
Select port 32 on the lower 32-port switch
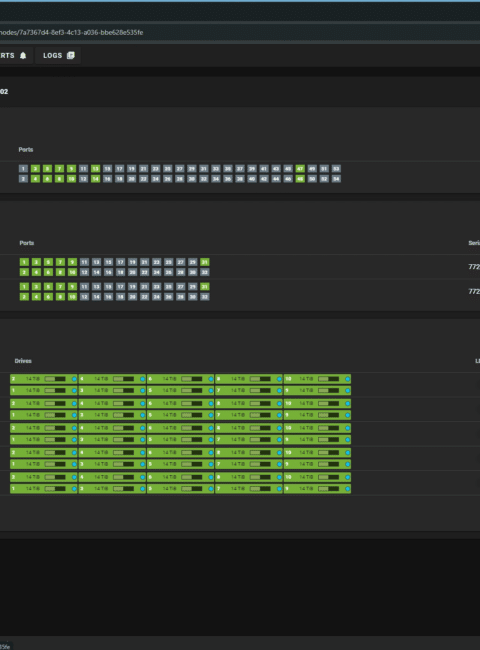pyautogui.click(x=204, y=297)
